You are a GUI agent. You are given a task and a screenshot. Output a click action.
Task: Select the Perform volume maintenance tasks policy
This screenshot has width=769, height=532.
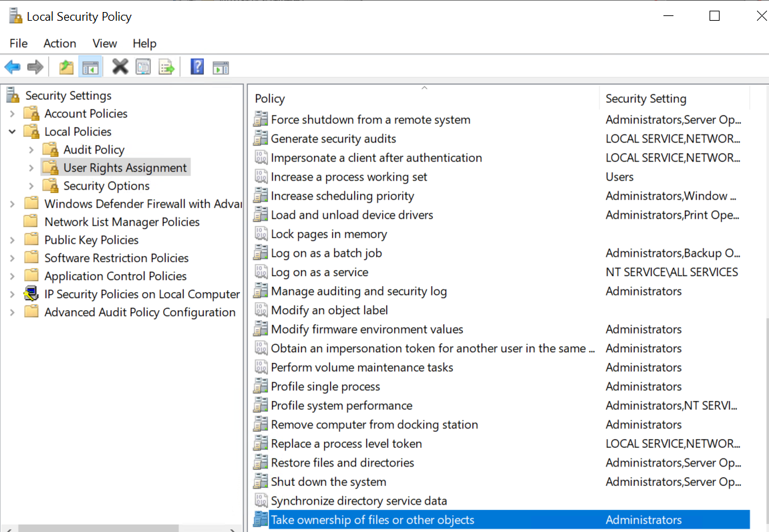click(362, 367)
